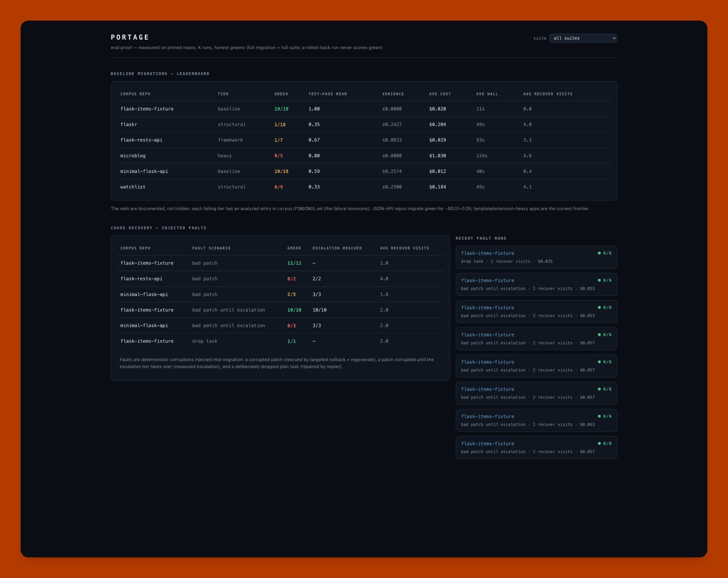728x578 pixels.
Task: Click the $1.030 average cost value
Action: 437,156
